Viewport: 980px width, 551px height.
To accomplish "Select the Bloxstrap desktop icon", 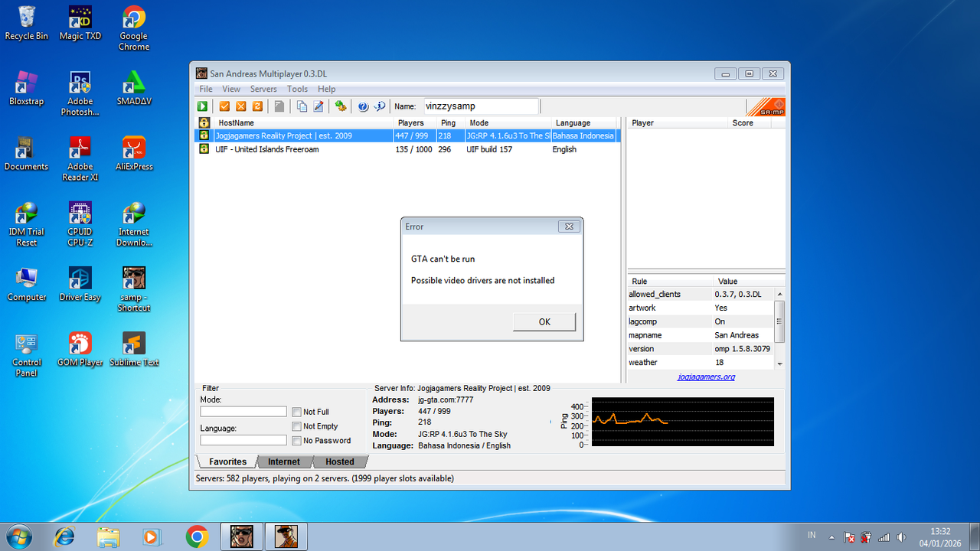I will click(x=27, y=88).
